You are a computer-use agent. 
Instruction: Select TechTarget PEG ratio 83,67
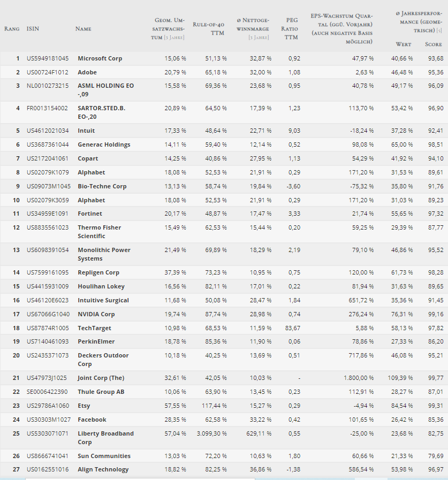[293, 328]
